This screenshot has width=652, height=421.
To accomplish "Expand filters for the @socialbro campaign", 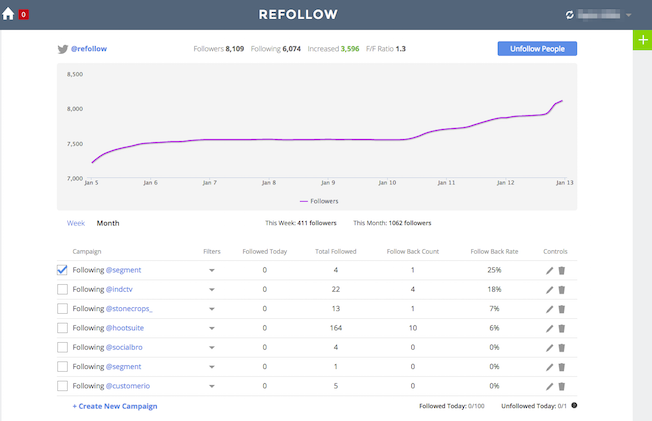I will [212, 348].
